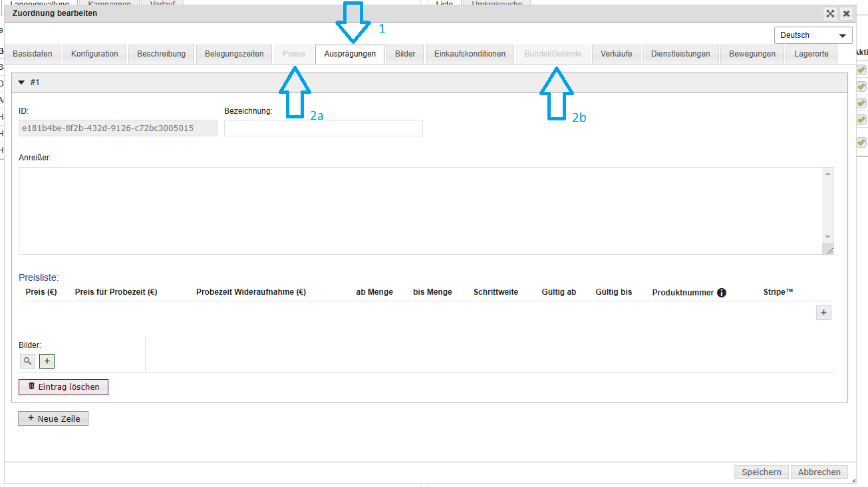This screenshot has height=487, width=868.
Task: Open the Bilder tab
Action: 404,54
